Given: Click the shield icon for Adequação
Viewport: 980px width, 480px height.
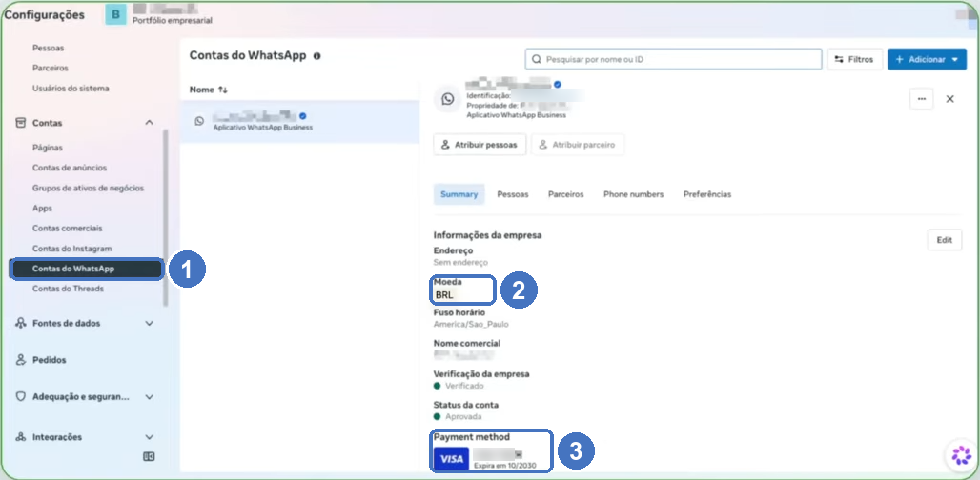Looking at the screenshot, I should [x=21, y=397].
